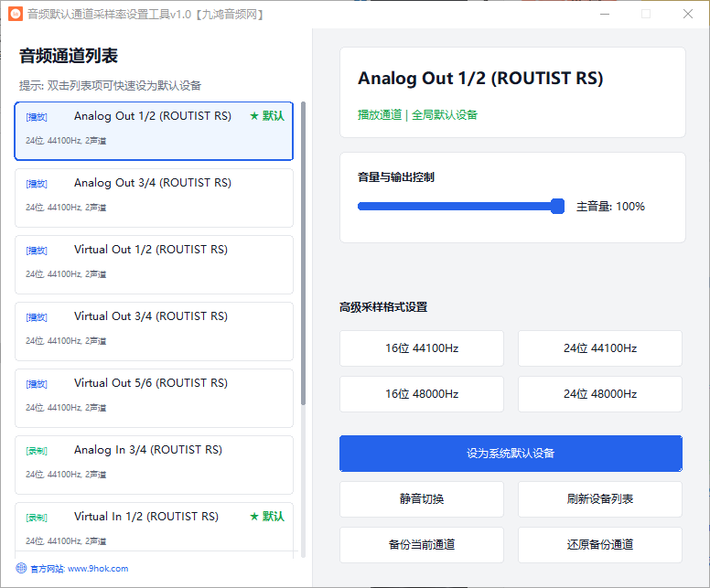The image size is (710, 588).
Task: Click the 音频通道列表 heading
Action: 69,56
